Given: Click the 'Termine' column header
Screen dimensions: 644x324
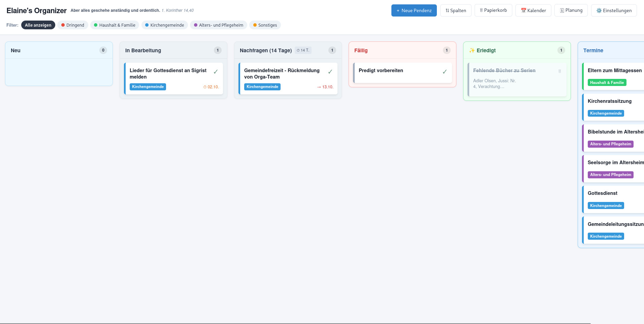Looking at the screenshot, I should [x=611, y=50].
